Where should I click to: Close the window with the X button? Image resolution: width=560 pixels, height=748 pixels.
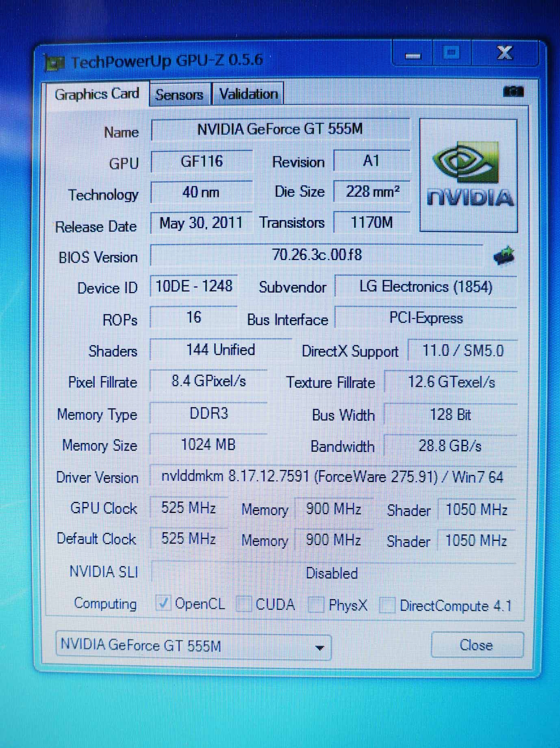point(505,53)
